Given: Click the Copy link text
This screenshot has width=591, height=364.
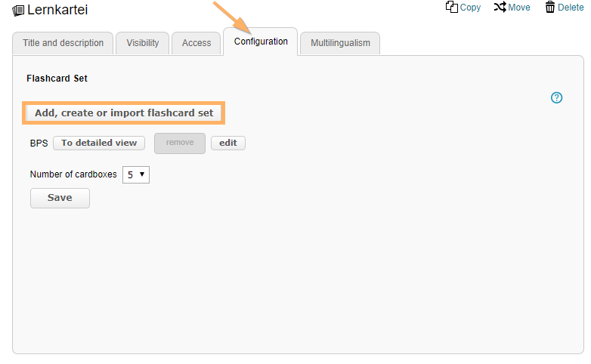Looking at the screenshot, I should tap(470, 8).
